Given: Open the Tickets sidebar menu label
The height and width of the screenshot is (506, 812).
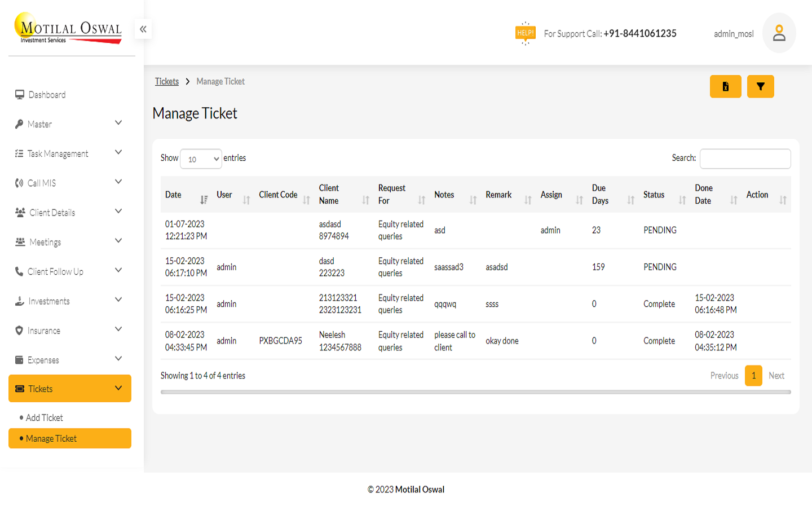Looking at the screenshot, I should click(x=41, y=389).
